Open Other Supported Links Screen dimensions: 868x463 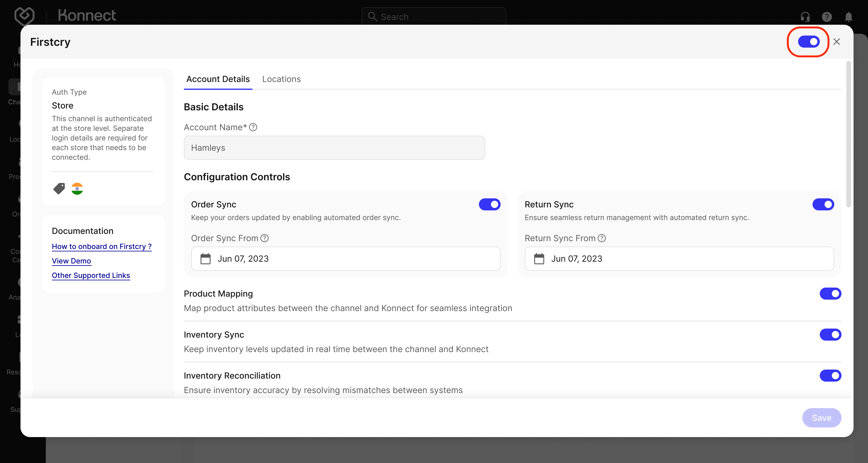coord(91,275)
